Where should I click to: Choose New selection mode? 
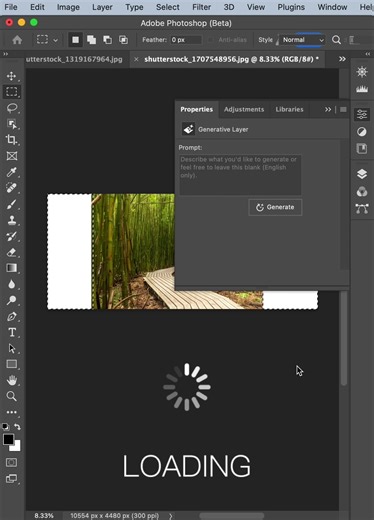point(76,40)
